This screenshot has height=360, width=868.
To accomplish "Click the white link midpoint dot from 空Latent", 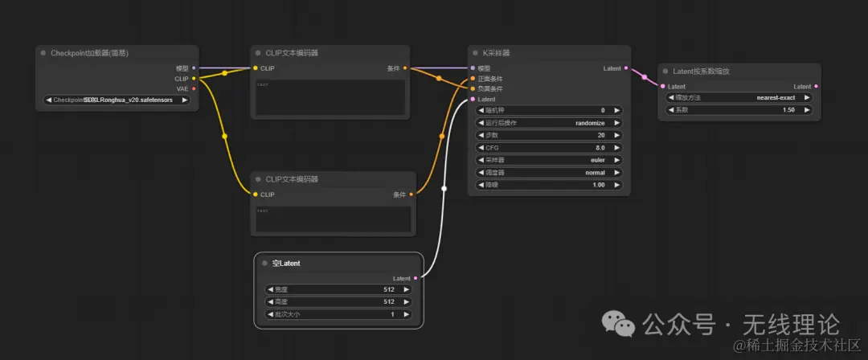I will pyautogui.click(x=444, y=189).
